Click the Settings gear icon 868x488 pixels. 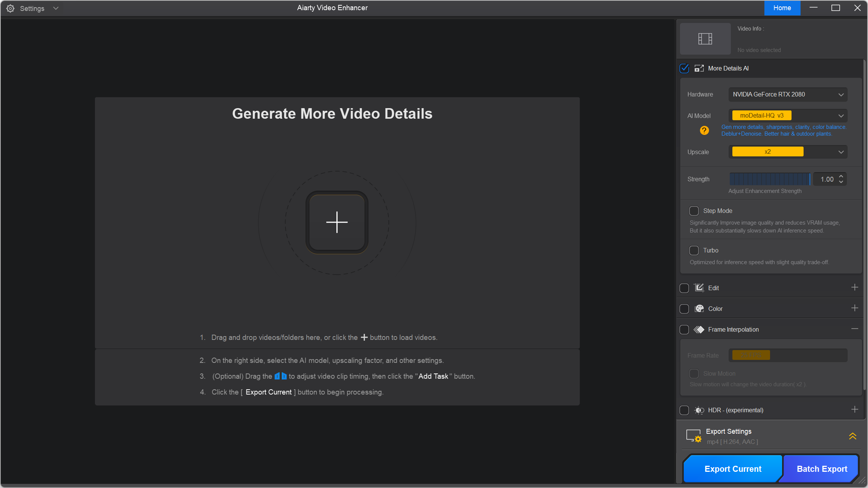[11, 8]
